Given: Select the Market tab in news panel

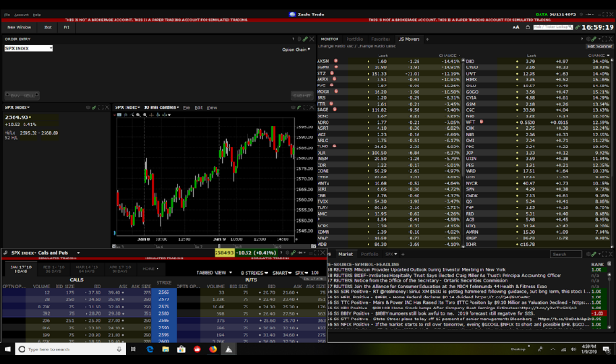Looking at the screenshot, I should click(346, 254).
